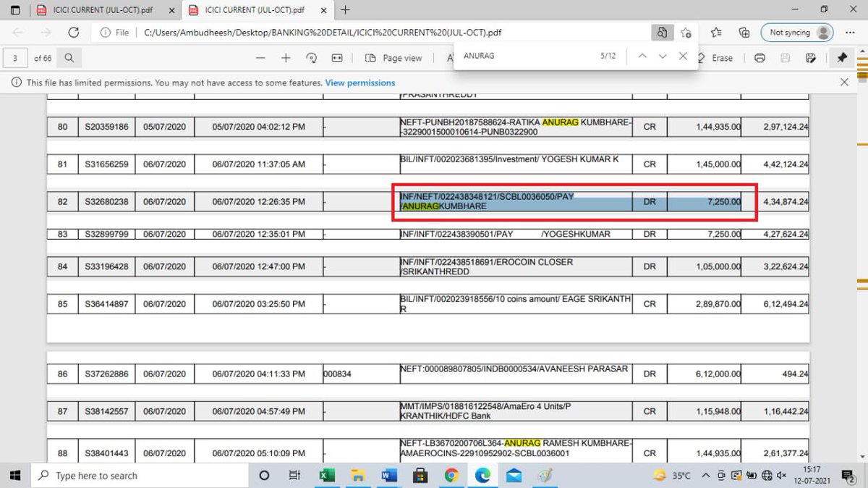Screen dimensions: 868x488
Task: Open File Explorer from taskbar
Action: point(357,476)
